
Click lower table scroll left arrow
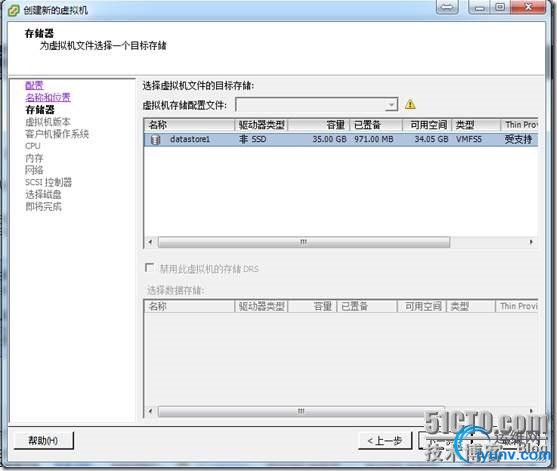click(150, 411)
